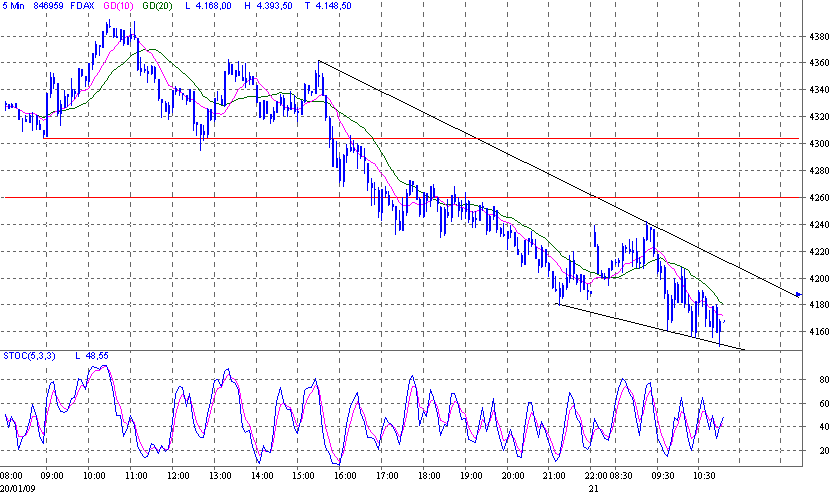Click the 4260 price axis label

pos(819,198)
